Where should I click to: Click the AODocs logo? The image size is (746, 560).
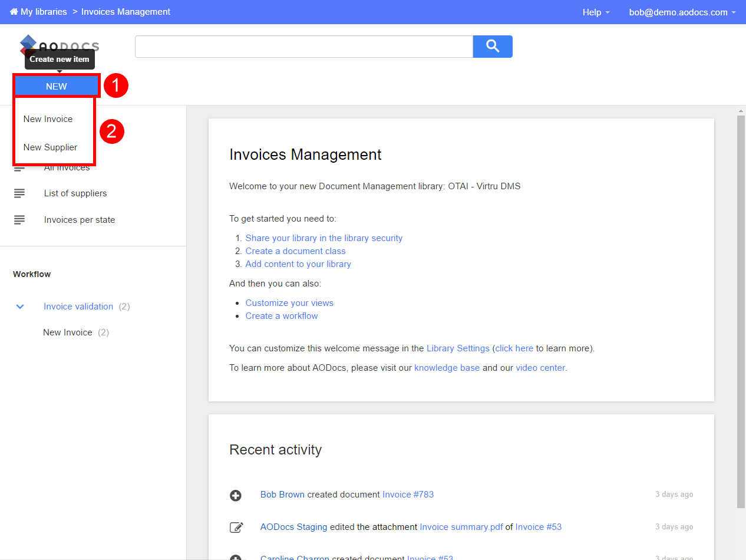[59, 46]
